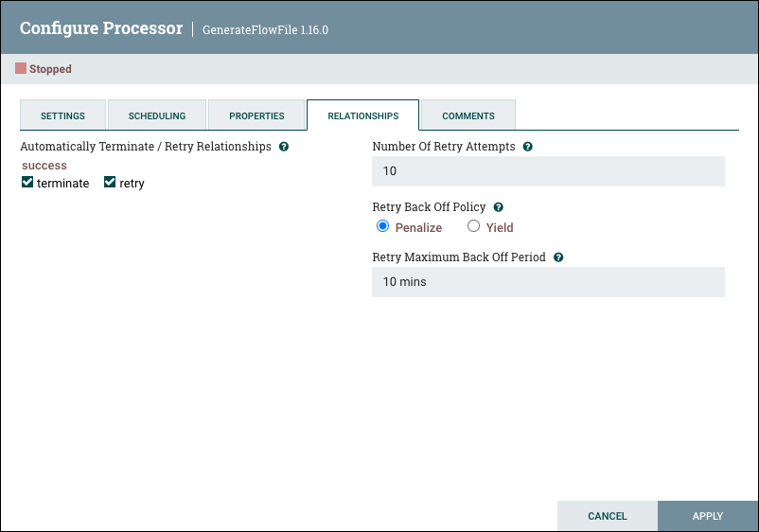Choose the Yield radio option

pyautogui.click(x=474, y=226)
